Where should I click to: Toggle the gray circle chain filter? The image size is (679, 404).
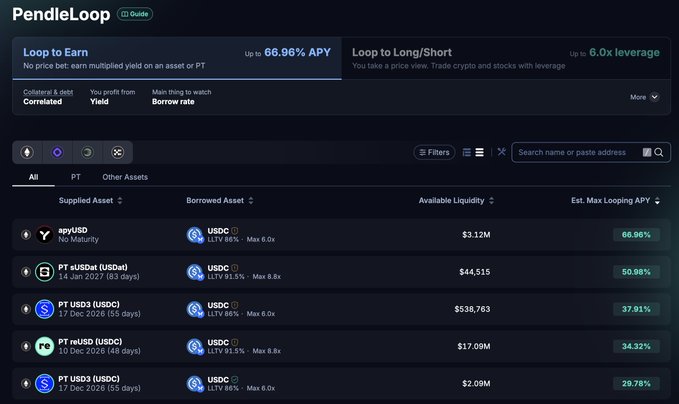coord(87,152)
